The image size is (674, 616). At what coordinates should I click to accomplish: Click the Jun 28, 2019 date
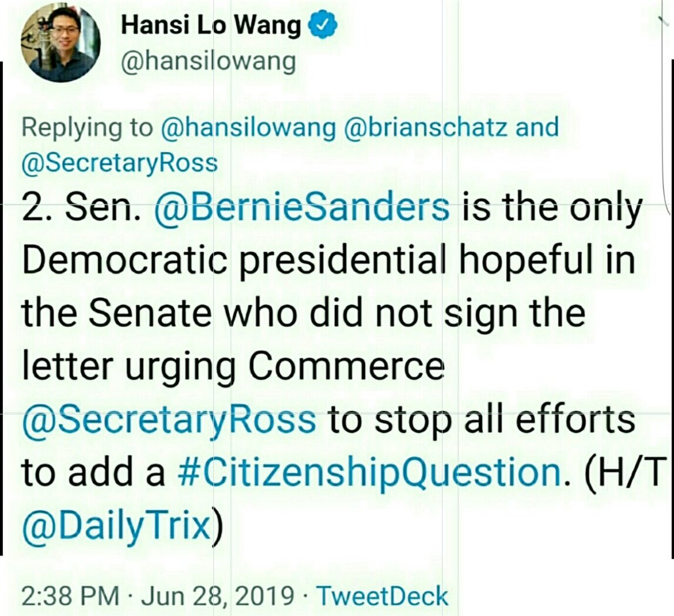click(x=217, y=596)
